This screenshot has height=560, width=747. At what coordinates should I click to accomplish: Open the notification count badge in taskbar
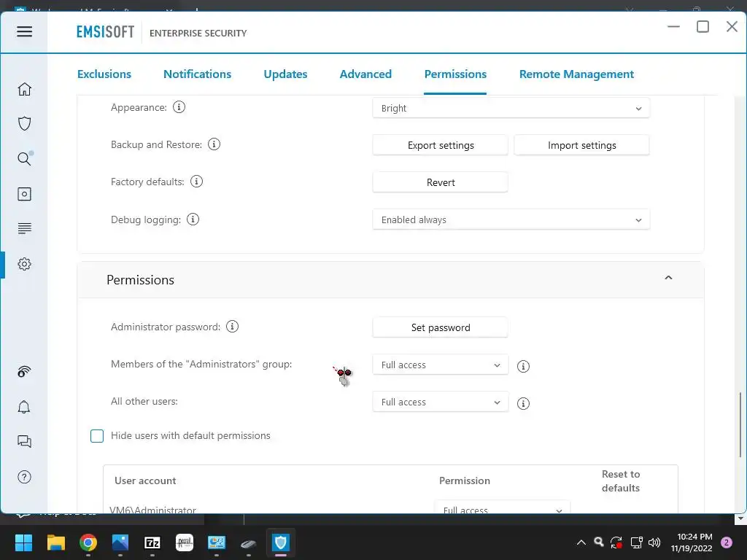click(727, 542)
